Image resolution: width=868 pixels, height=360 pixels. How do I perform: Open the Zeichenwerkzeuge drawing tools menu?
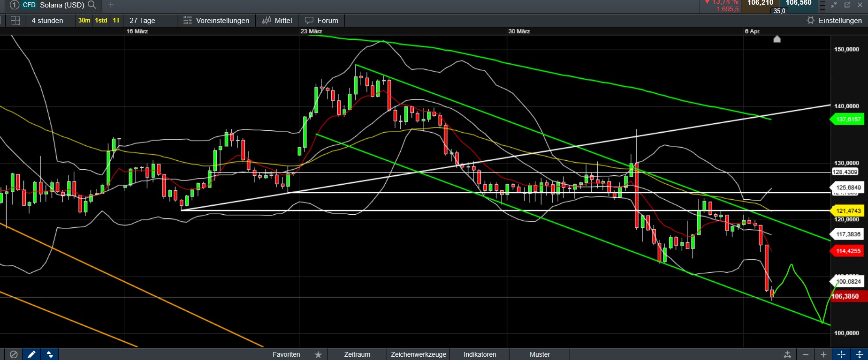[419, 354]
